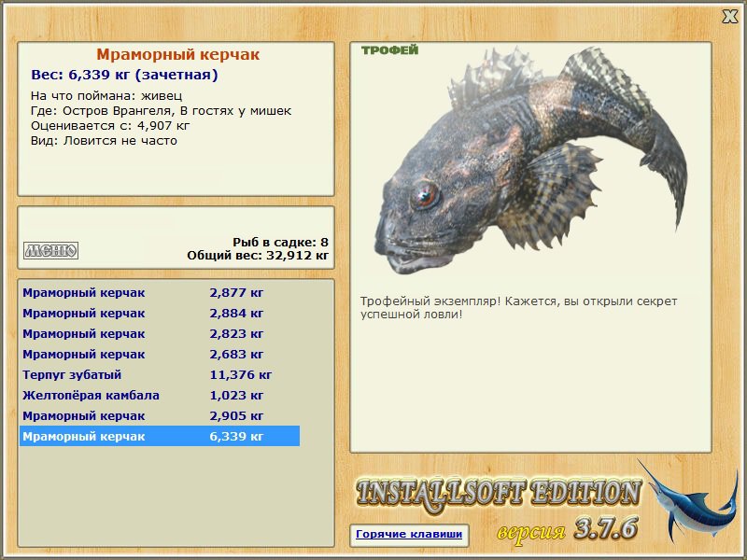Select Мраморный керчак 2,884 кг row
Viewport: 747px width, 560px height.
[160, 314]
